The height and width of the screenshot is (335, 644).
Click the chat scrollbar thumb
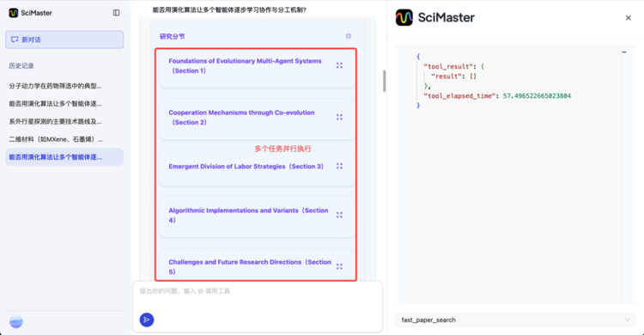pyautogui.click(x=384, y=81)
